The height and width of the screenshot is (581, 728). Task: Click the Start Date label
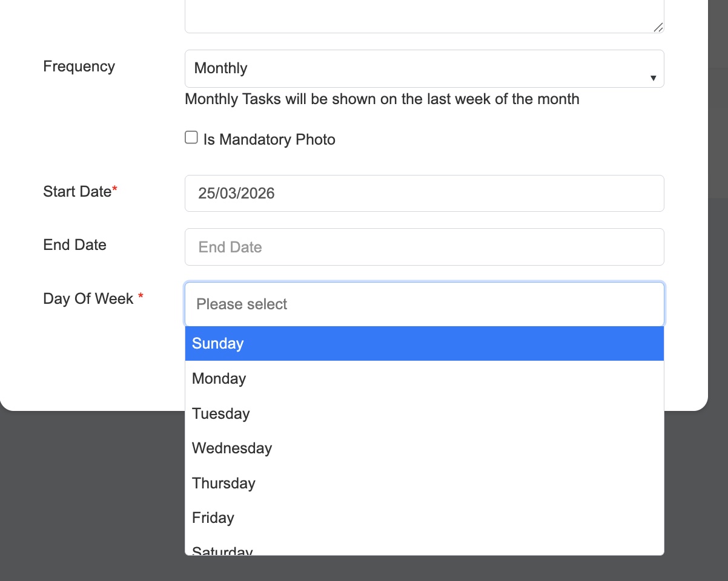tap(78, 192)
